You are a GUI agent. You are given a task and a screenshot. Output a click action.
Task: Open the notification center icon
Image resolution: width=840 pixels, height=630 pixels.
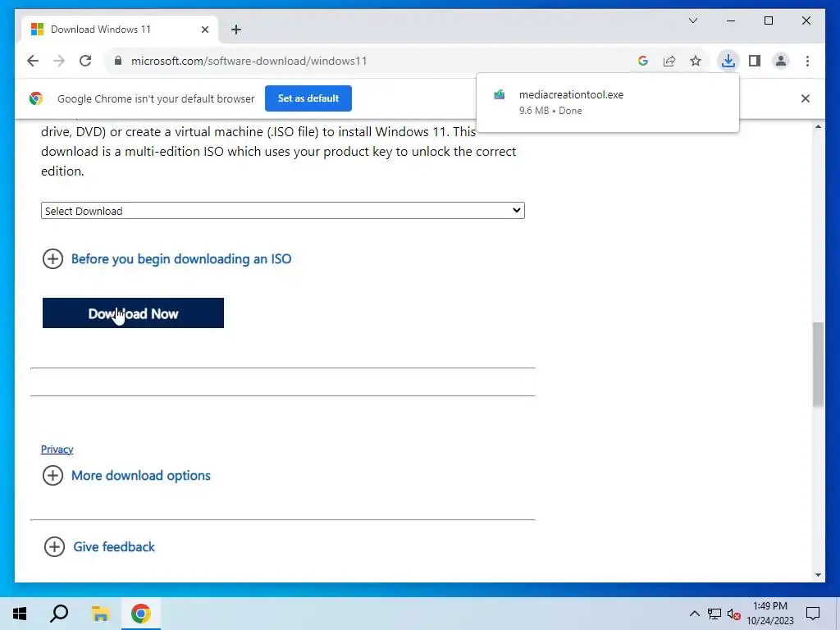pyautogui.click(x=813, y=614)
